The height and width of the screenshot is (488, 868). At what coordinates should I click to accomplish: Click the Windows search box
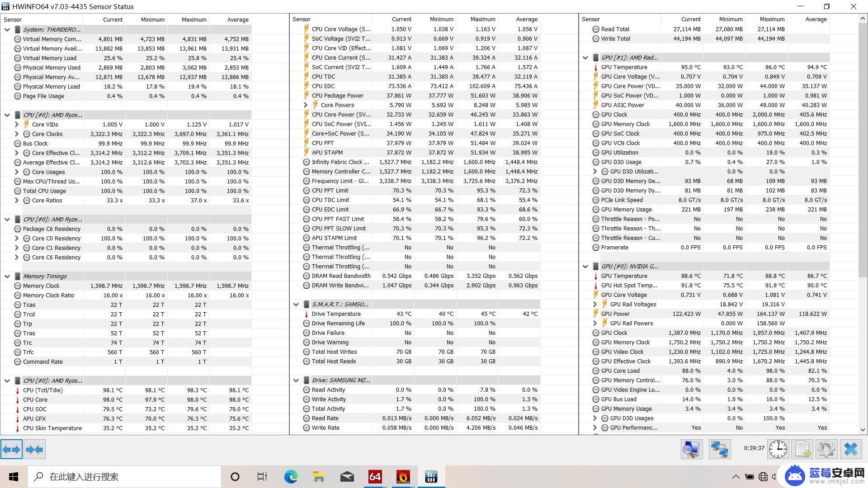click(124, 477)
